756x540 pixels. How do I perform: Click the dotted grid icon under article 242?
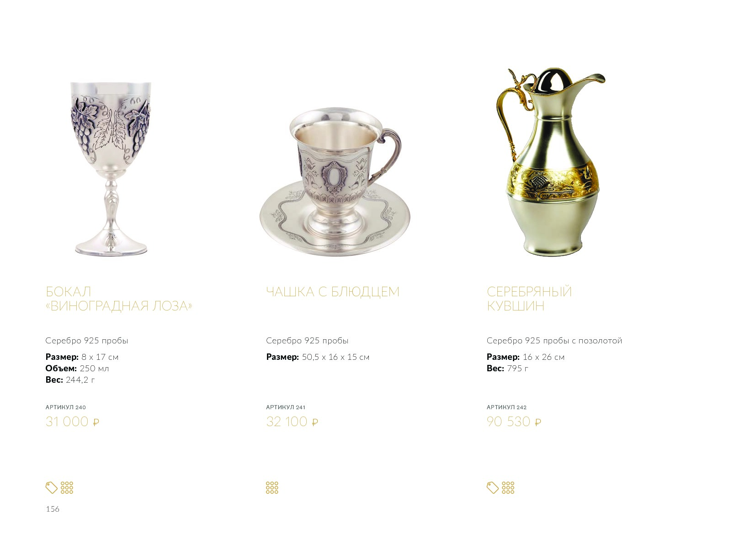508,488
